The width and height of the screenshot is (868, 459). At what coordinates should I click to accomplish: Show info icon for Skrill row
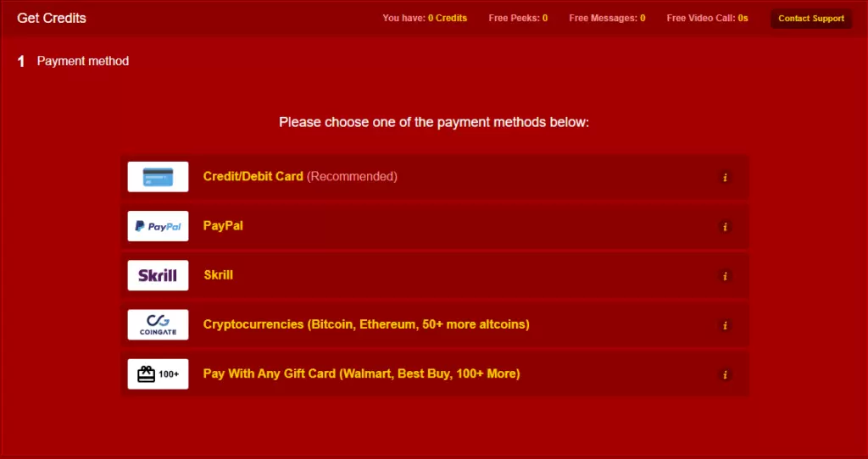click(725, 276)
